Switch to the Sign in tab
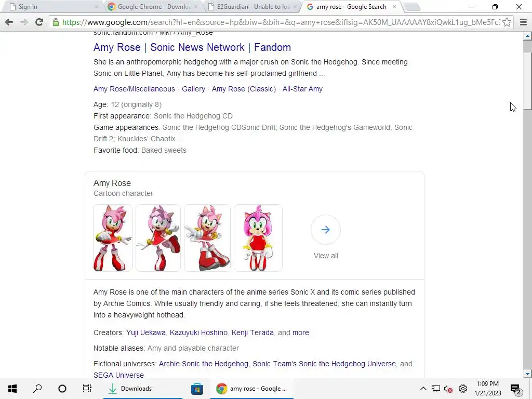 click(x=51, y=7)
